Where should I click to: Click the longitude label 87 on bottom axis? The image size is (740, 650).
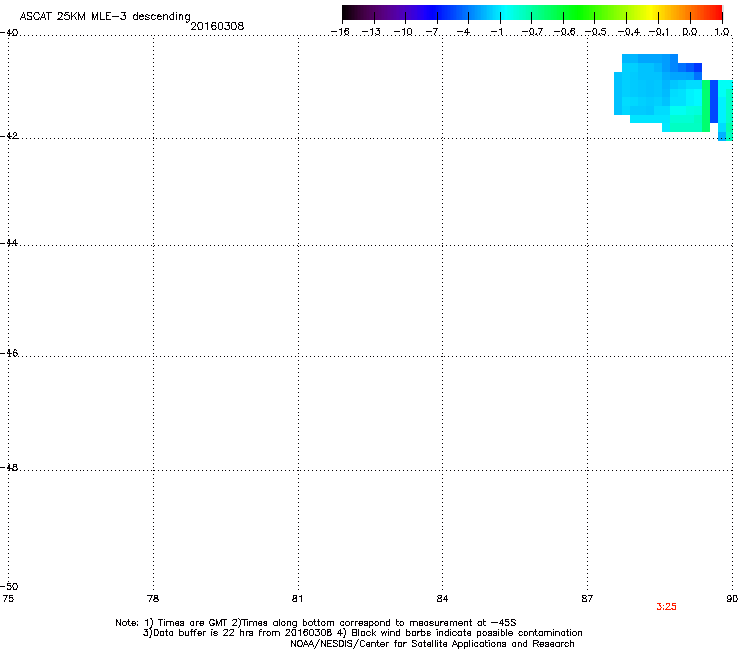(x=587, y=599)
